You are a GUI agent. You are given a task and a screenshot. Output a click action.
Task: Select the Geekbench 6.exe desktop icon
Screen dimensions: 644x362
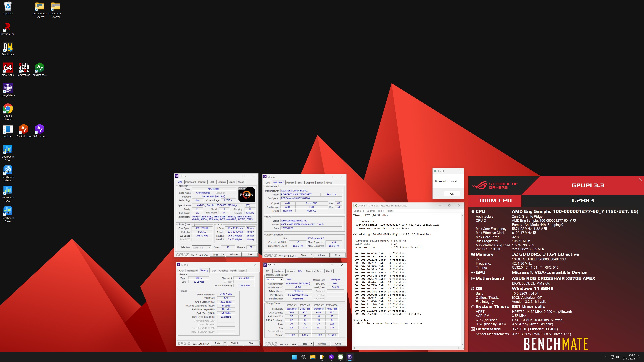pyautogui.click(x=8, y=215)
